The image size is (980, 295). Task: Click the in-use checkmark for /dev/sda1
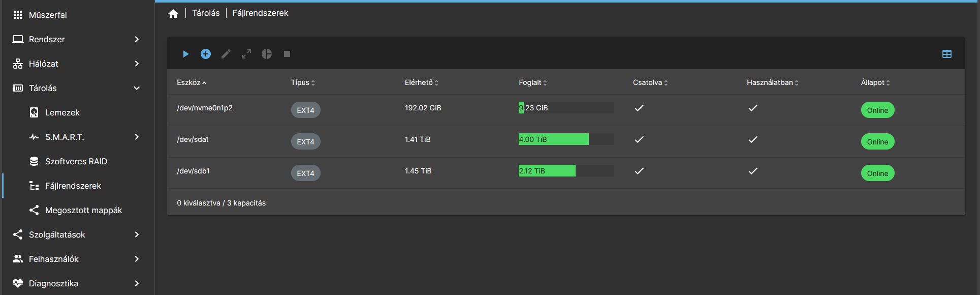[753, 139]
